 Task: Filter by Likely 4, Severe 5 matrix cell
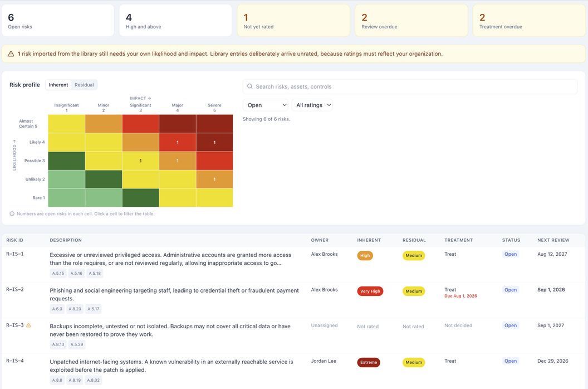click(214, 142)
